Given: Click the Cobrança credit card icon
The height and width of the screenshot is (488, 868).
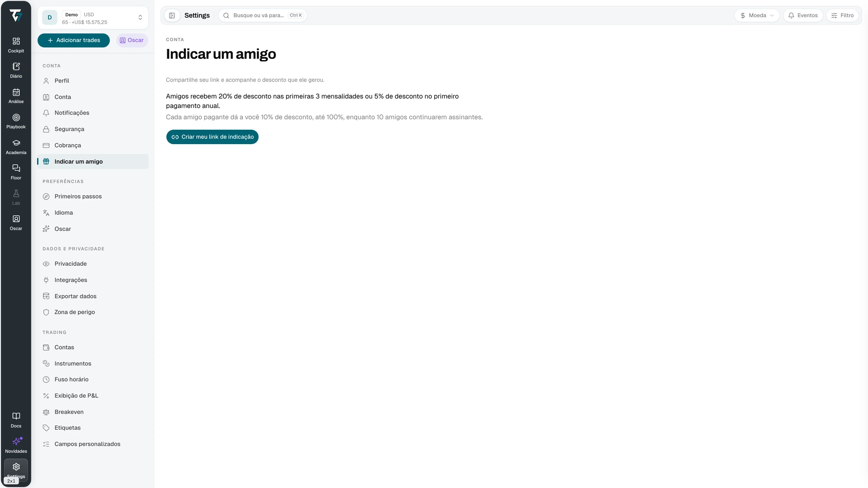Looking at the screenshot, I should pyautogui.click(x=46, y=145).
